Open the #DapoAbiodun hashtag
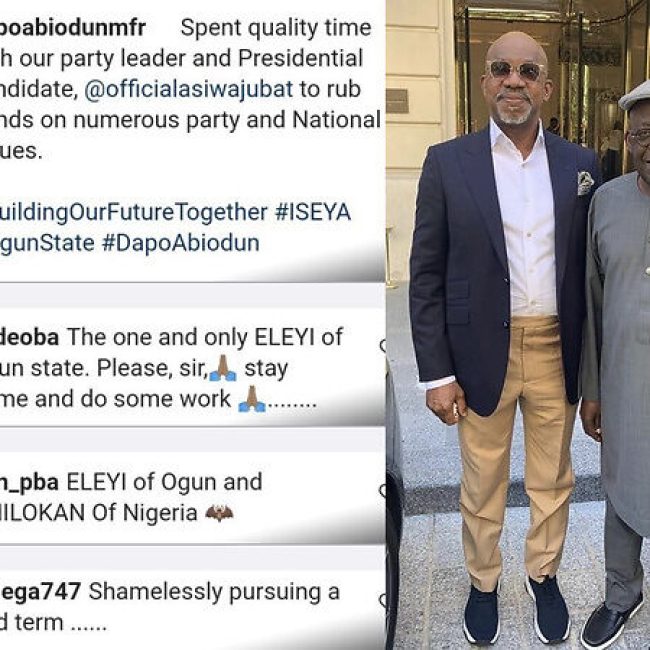The image size is (650, 650). coord(181,243)
